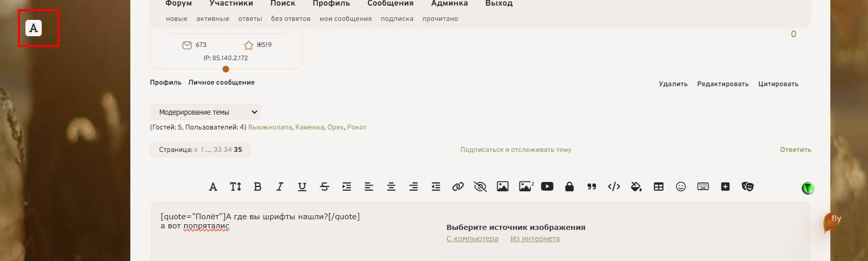Open the Форум menu

coord(179,4)
